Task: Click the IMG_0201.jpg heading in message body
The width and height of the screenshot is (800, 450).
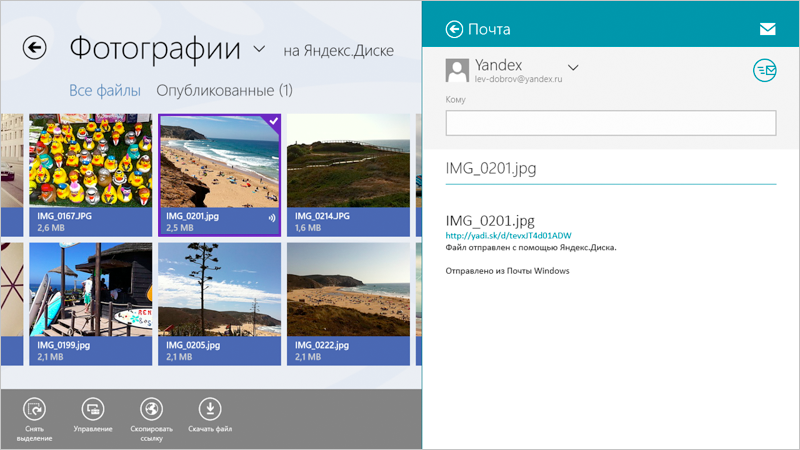Action: click(x=490, y=221)
